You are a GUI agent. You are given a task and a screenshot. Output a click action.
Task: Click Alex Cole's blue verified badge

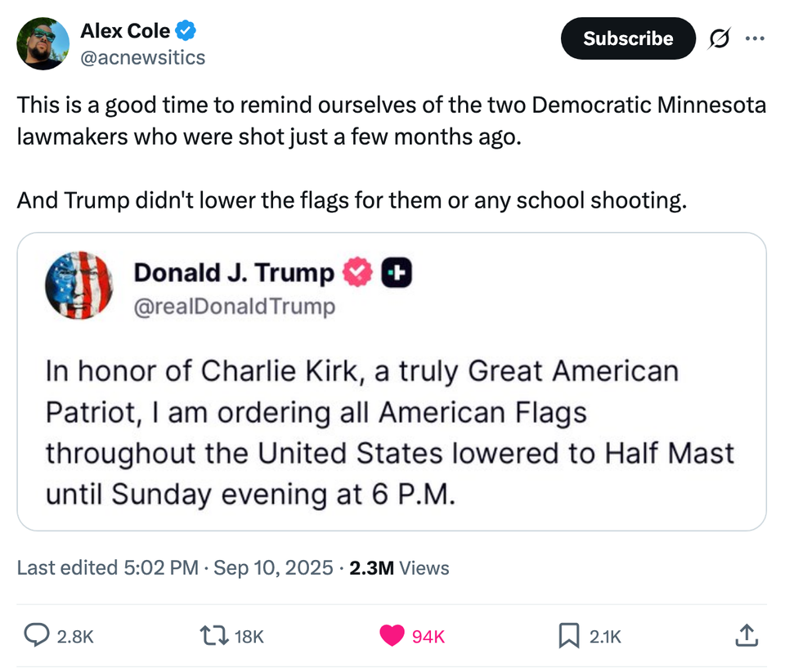184,30
